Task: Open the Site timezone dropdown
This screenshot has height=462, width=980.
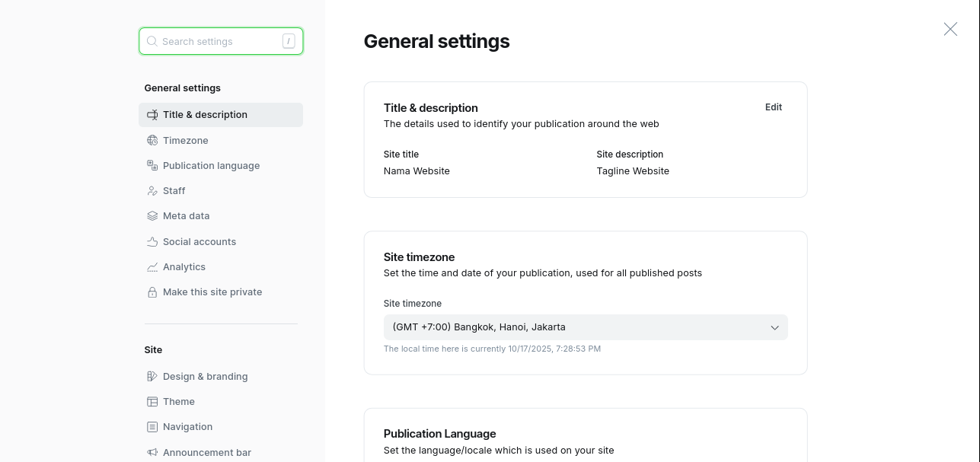Action: (x=586, y=327)
